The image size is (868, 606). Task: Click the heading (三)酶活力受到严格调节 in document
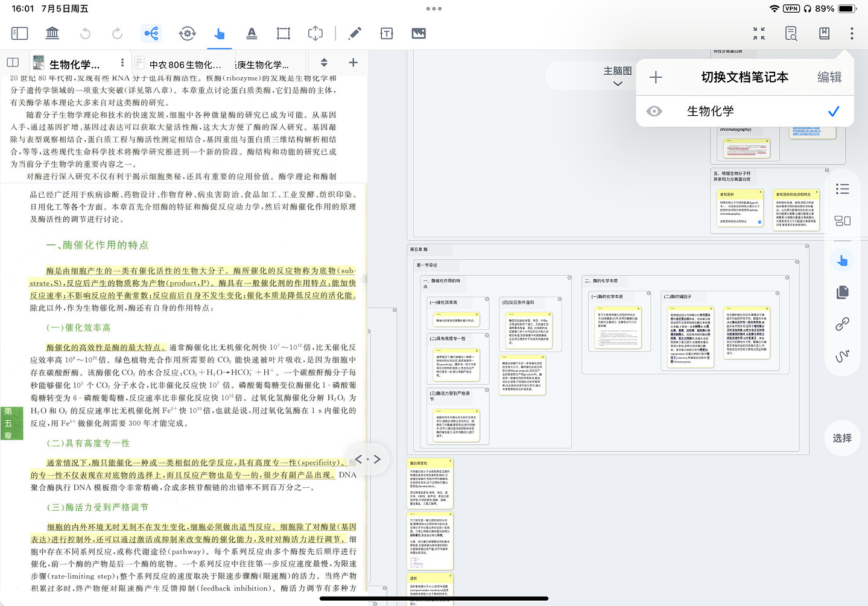click(98, 507)
